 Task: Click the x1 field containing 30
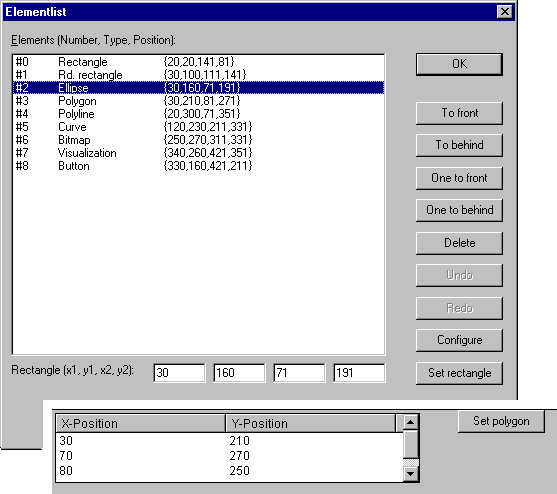(x=179, y=373)
